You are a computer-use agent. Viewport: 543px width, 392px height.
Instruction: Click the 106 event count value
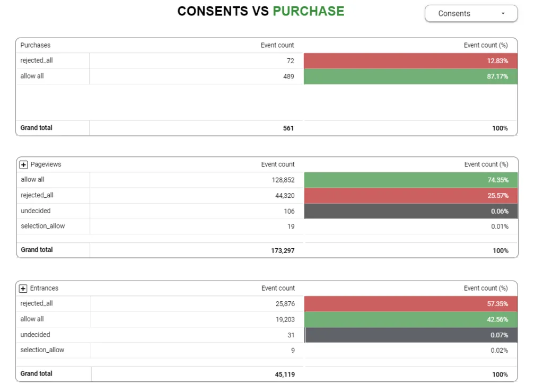tap(289, 211)
